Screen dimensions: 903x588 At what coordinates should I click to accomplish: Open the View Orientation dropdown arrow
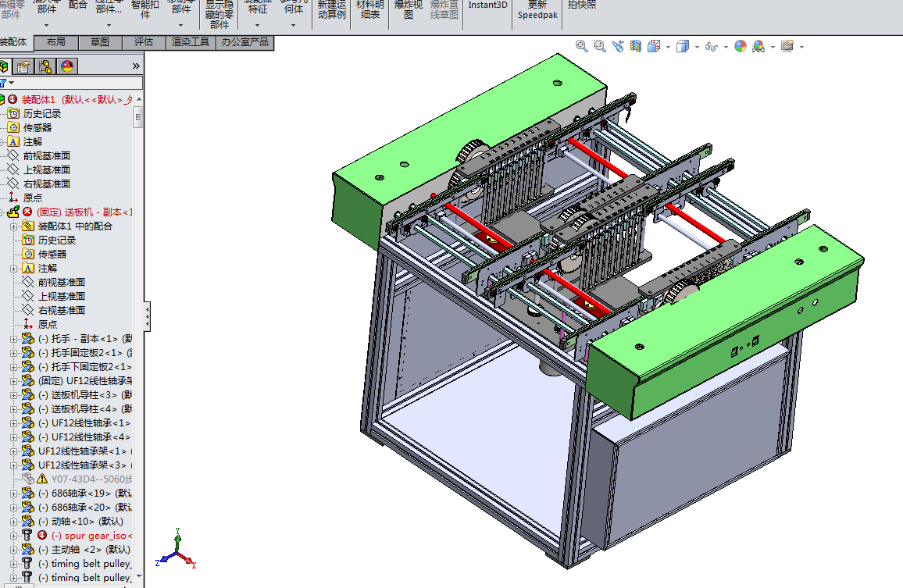point(668,47)
